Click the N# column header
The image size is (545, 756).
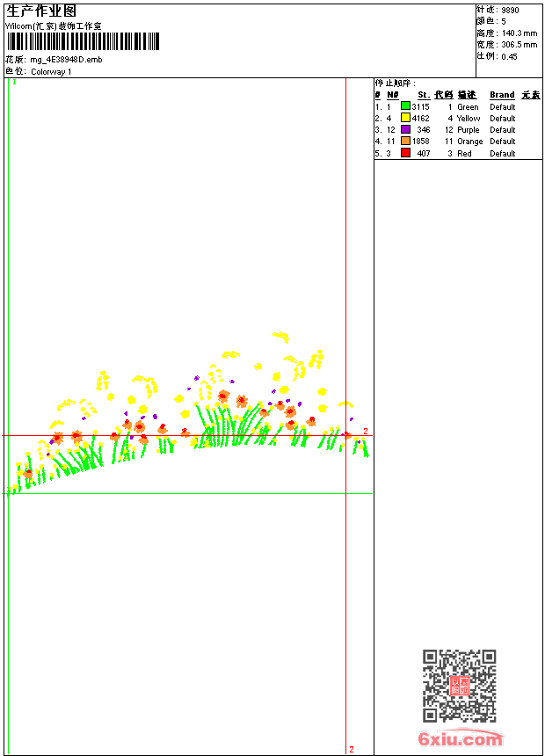[x=392, y=95]
